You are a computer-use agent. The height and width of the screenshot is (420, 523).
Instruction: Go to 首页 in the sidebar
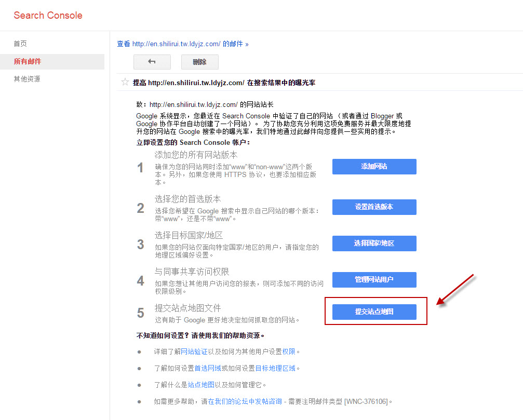tap(20, 44)
